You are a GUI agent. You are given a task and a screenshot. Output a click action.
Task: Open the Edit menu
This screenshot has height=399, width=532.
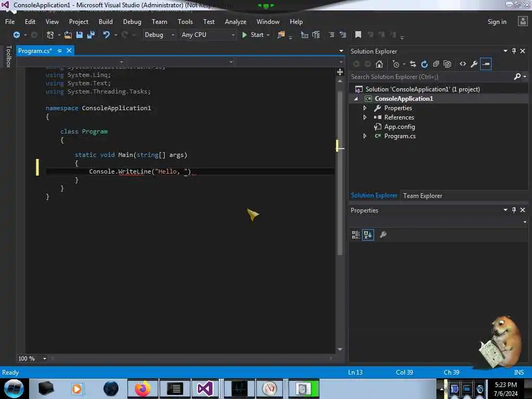coord(30,22)
